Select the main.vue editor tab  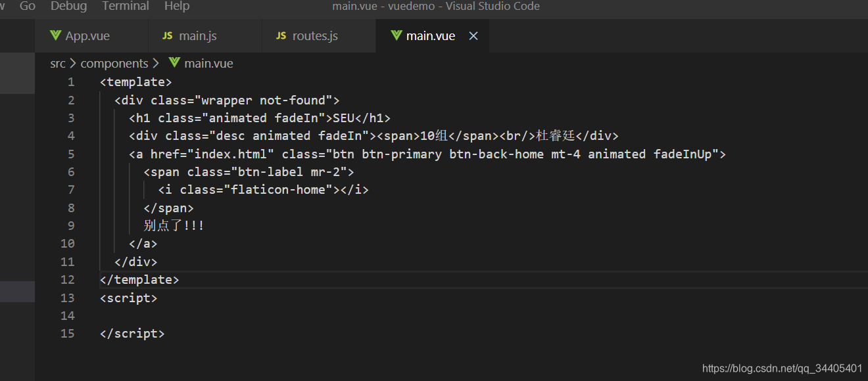(433, 35)
